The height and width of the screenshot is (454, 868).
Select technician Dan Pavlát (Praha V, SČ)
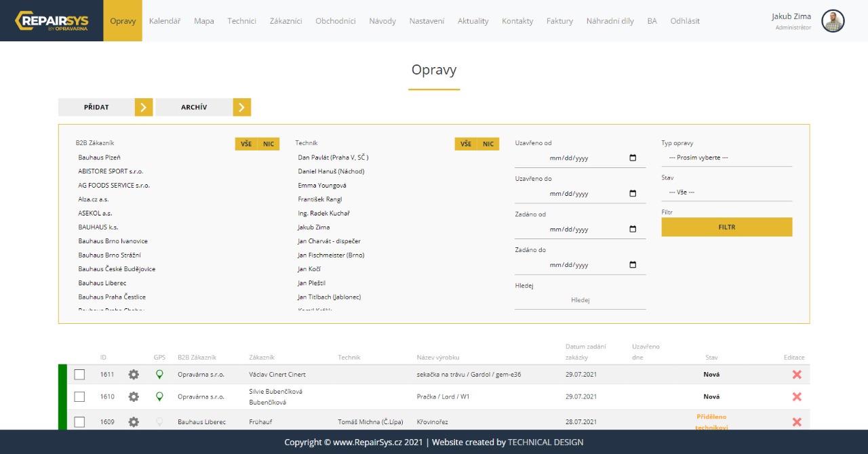tap(333, 158)
